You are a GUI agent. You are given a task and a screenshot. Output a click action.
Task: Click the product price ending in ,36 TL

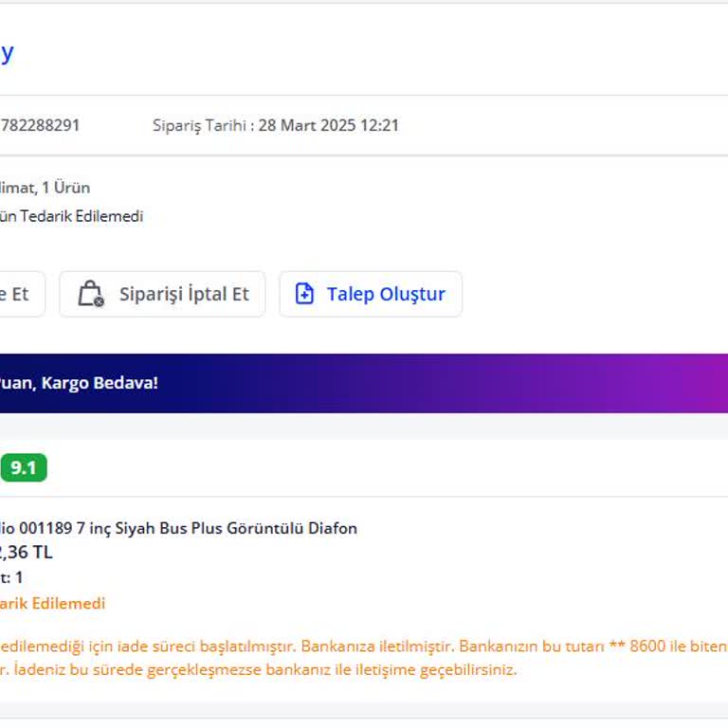[x=27, y=553]
